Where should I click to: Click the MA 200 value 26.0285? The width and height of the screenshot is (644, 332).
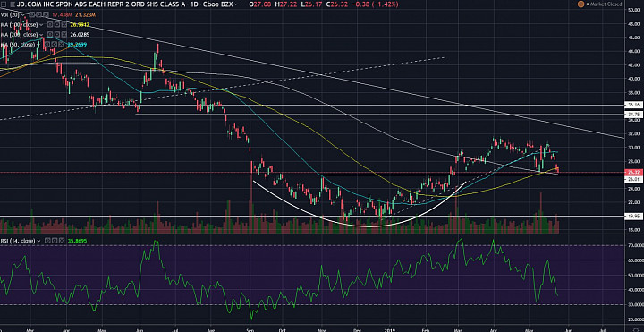click(80, 35)
